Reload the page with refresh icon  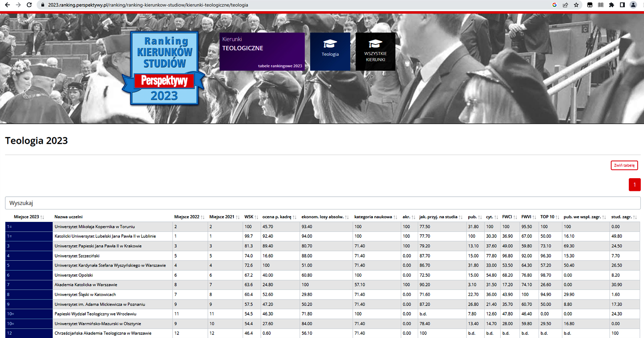coord(29,5)
